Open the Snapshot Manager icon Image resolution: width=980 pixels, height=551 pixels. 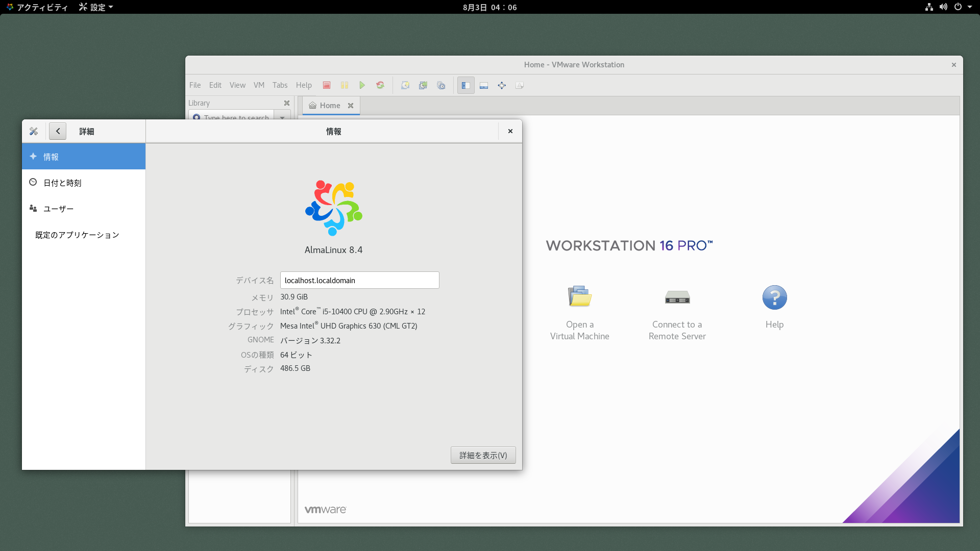pos(441,85)
